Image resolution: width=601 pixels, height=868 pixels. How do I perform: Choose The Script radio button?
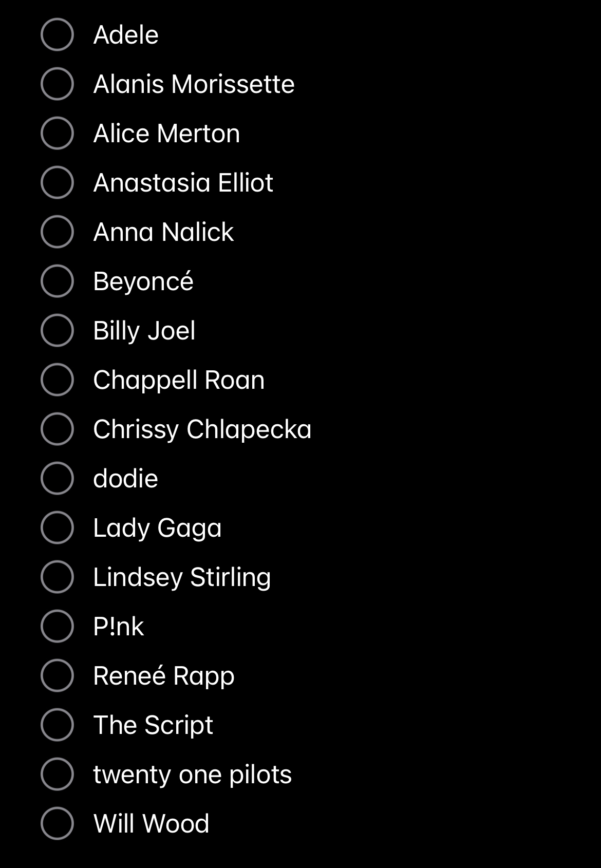57,725
